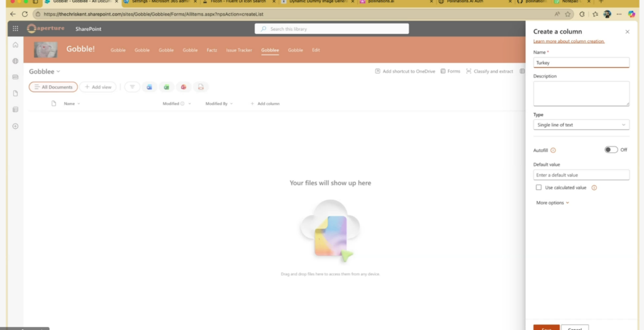This screenshot has height=330, width=644.
Task: Click the Search this library box
Action: (331, 29)
